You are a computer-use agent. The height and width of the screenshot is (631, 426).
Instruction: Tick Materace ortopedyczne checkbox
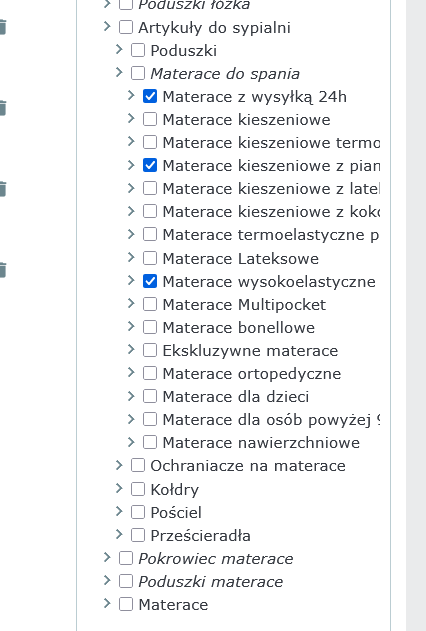[150, 373]
